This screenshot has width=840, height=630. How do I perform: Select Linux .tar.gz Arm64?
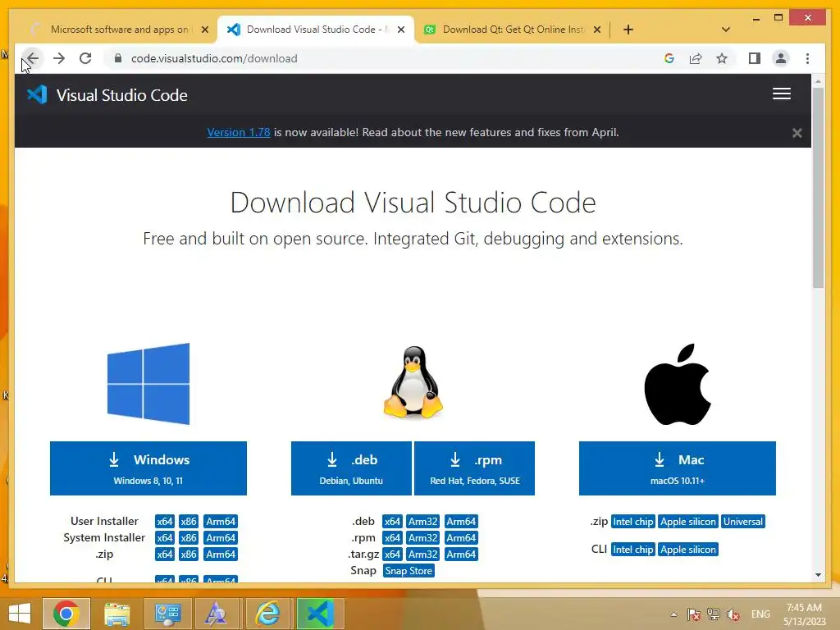click(461, 555)
